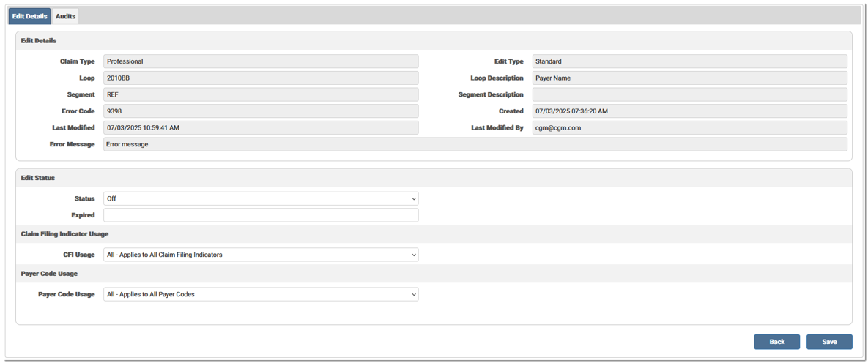Click the Error Code field 9398
Image resolution: width=868 pixels, height=363 pixels.
261,111
